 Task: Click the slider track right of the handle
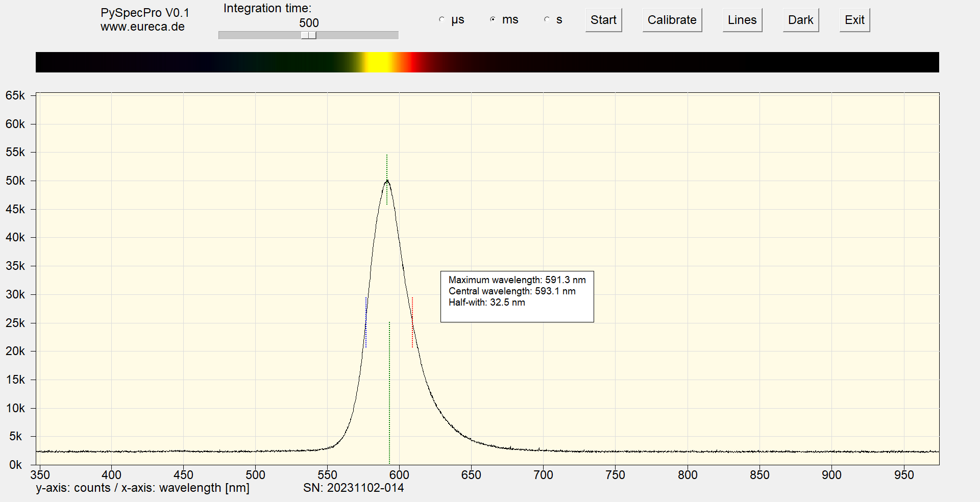pyautogui.click(x=357, y=35)
